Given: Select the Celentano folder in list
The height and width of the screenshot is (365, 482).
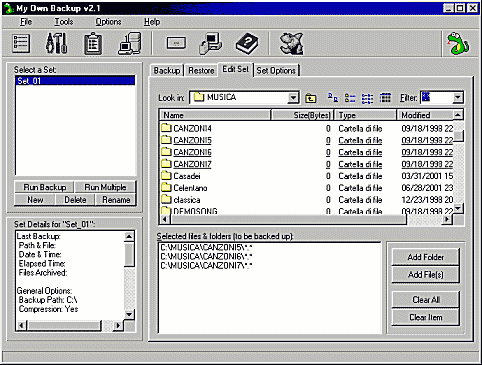Looking at the screenshot, I should 190,188.
